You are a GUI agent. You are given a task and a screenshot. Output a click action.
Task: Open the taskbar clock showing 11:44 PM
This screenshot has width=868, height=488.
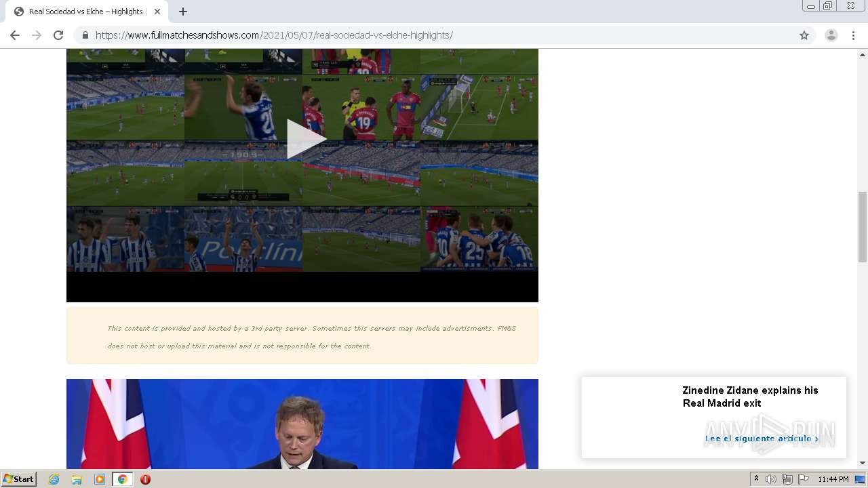833,479
